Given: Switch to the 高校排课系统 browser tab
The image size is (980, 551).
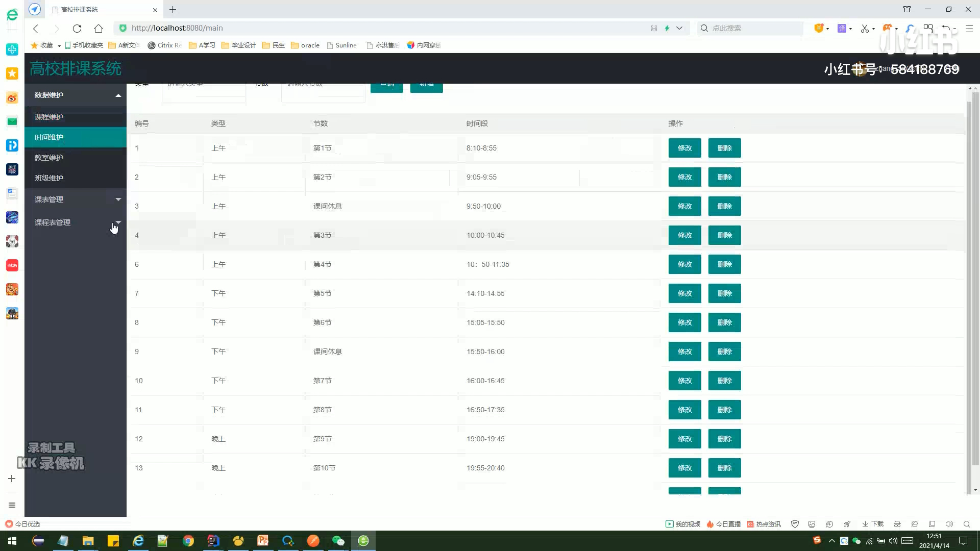Looking at the screenshot, I should [x=105, y=10].
